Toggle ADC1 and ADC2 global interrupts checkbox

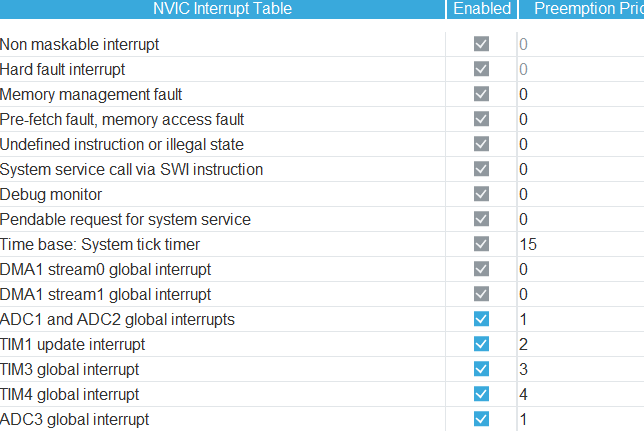[482, 319]
